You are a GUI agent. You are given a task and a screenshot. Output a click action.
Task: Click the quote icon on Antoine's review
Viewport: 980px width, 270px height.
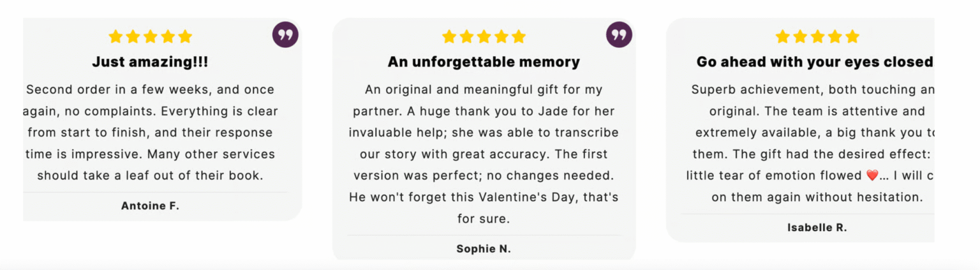tap(285, 34)
